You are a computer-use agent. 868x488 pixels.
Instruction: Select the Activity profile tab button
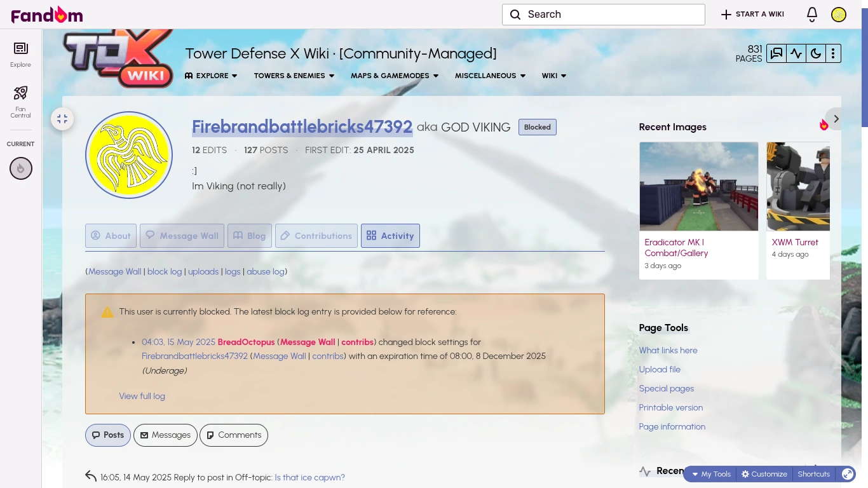coord(390,236)
